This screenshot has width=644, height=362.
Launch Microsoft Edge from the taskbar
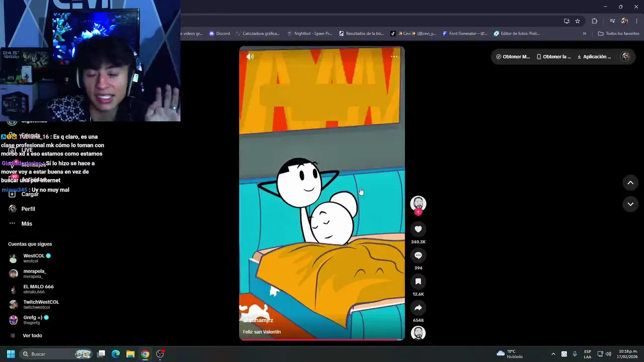[x=116, y=354]
